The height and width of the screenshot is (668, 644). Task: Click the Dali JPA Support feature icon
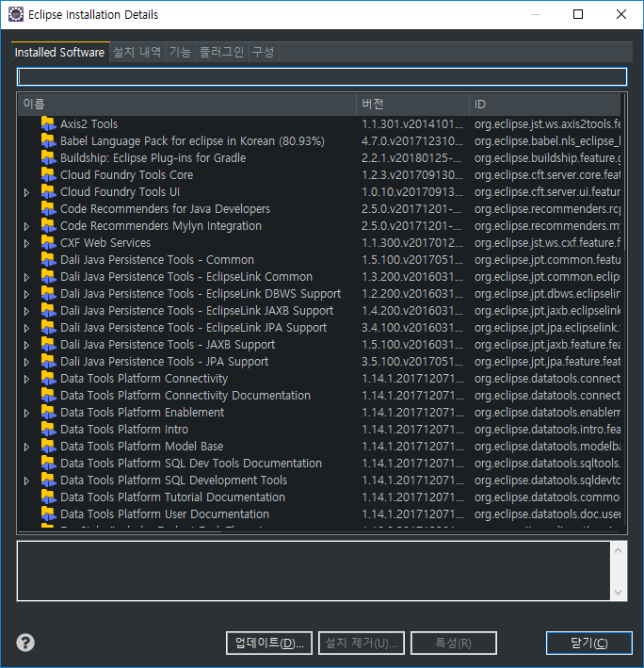click(49, 362)
